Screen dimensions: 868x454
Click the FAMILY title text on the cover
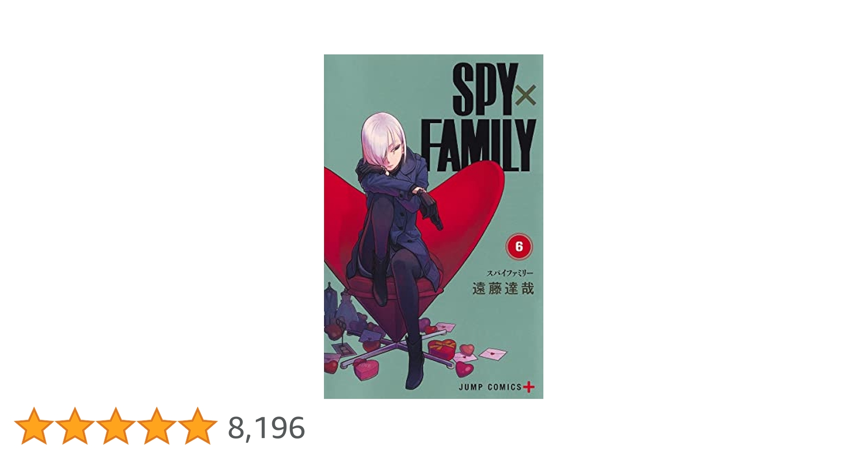point(478,146)
